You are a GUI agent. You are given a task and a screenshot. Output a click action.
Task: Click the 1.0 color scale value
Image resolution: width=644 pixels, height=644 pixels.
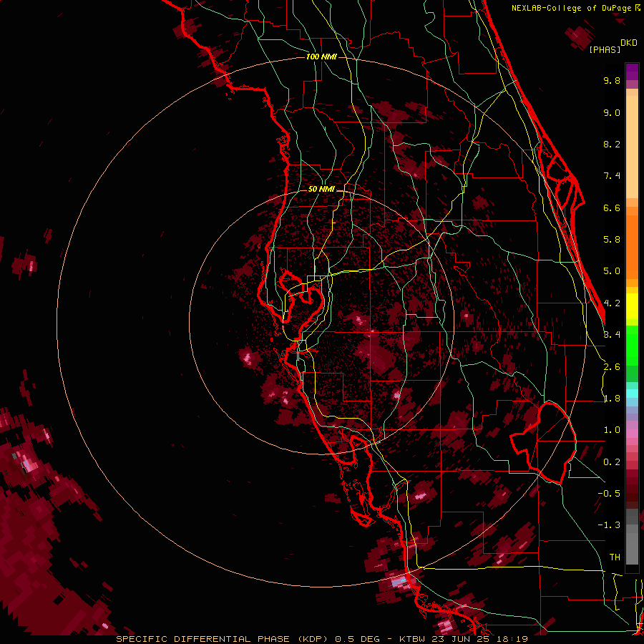click(612, 430)
